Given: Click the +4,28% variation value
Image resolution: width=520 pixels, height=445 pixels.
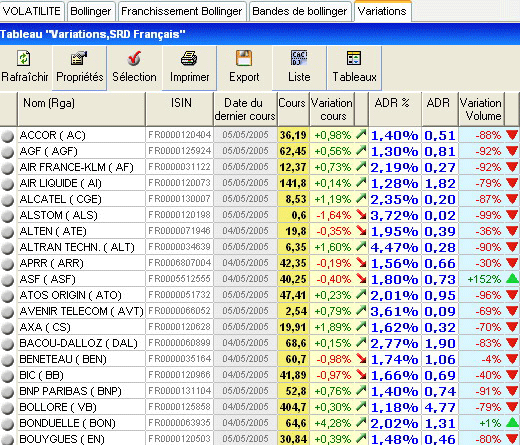Looking at the screenshot, I should [333, 423].
